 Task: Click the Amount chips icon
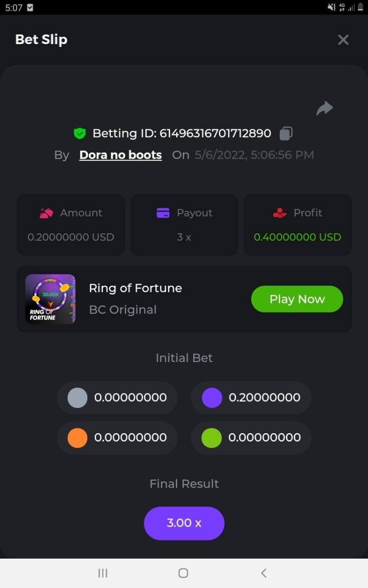[46, 213]
